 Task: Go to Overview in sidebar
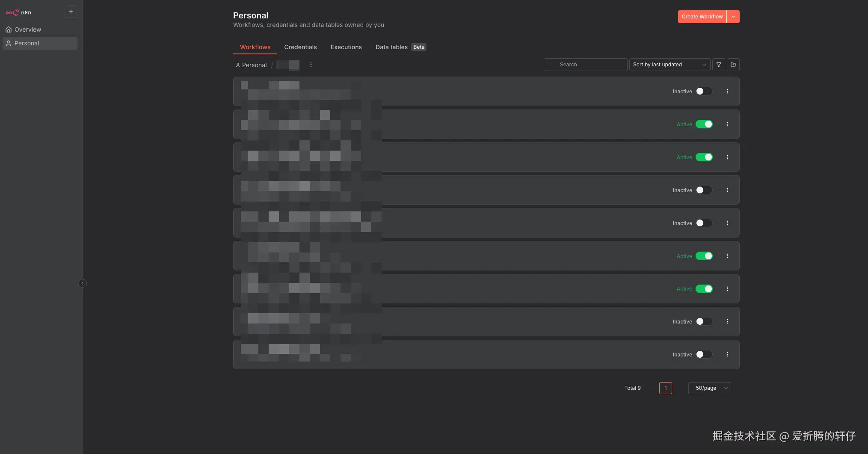28,30
